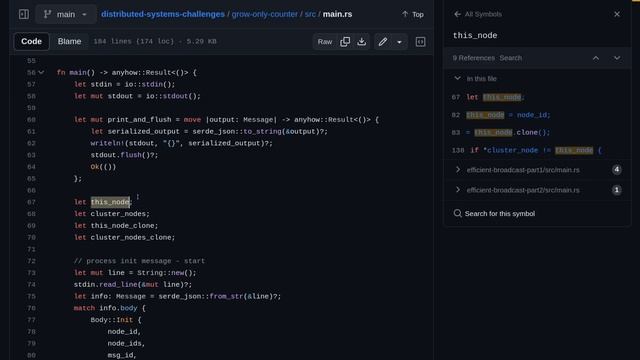Copy raw file contents icon
Screen dimensions: 640x360
pyautogui.click(x=345, y=42)
